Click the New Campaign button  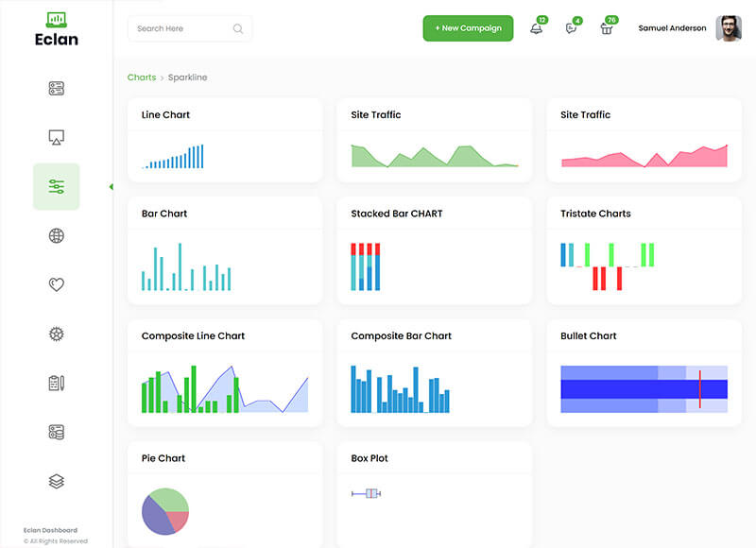pyautogui.click(x=468, y=28)
